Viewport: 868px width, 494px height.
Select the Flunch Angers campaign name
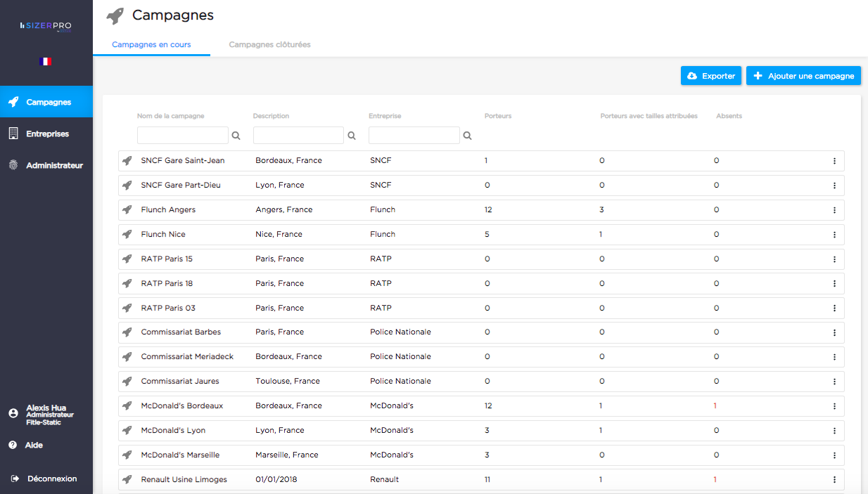[168, 209]
